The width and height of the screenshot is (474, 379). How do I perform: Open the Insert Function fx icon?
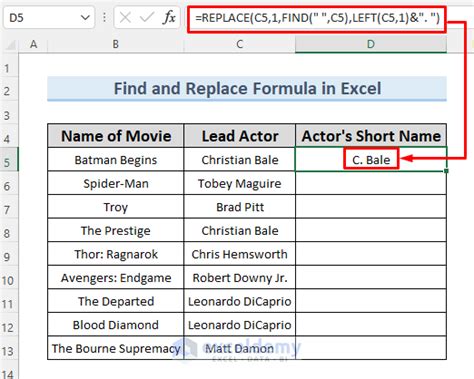tap(169, 17)
